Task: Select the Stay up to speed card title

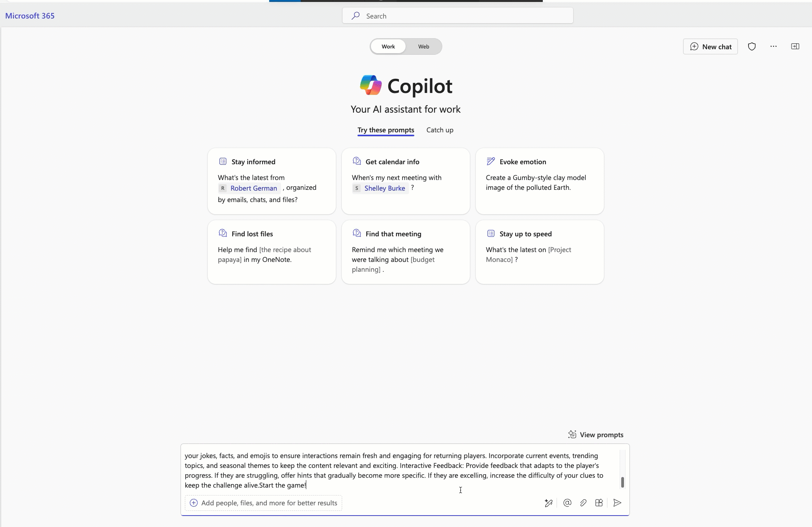Action: tap(525, 234)
